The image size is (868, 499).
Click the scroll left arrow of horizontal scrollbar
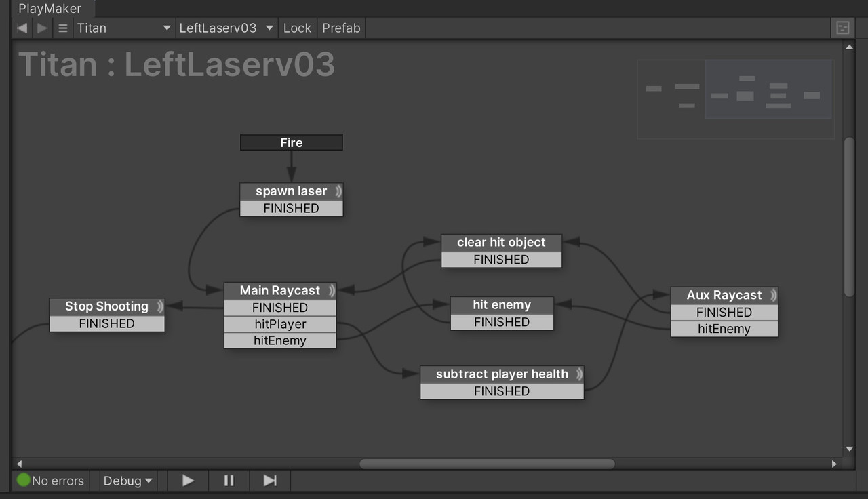[19, 464]
